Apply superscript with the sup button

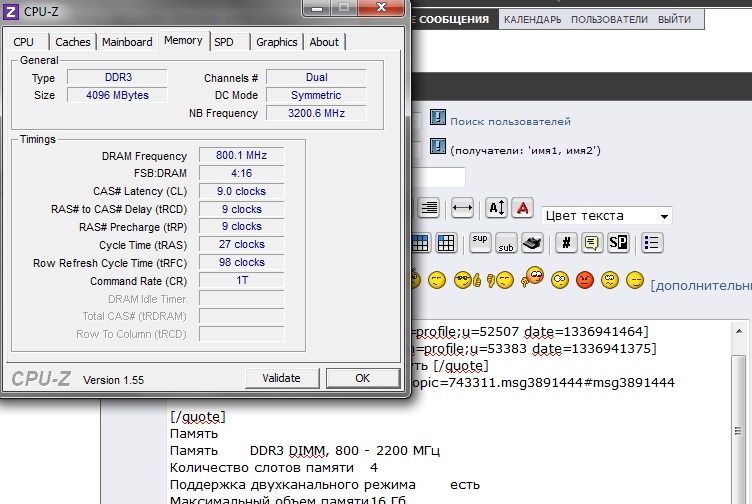point(480,243)
